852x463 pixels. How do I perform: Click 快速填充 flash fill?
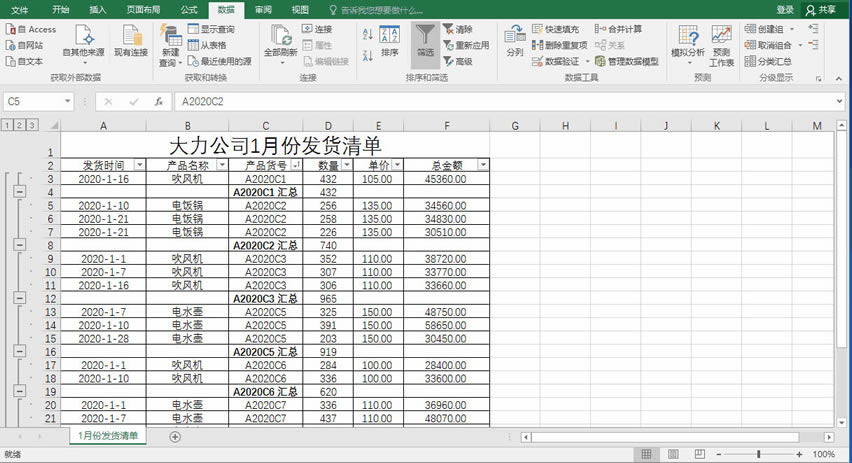pyautogui.click(x=555, y=29)
